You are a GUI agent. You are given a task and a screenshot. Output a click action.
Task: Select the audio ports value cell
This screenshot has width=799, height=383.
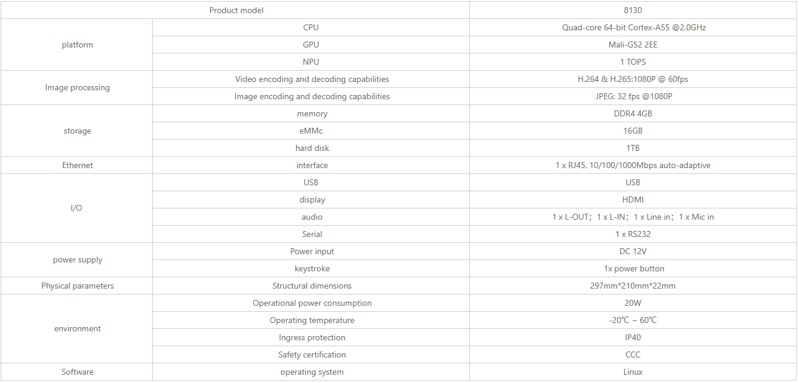click(x=633, y=217)
